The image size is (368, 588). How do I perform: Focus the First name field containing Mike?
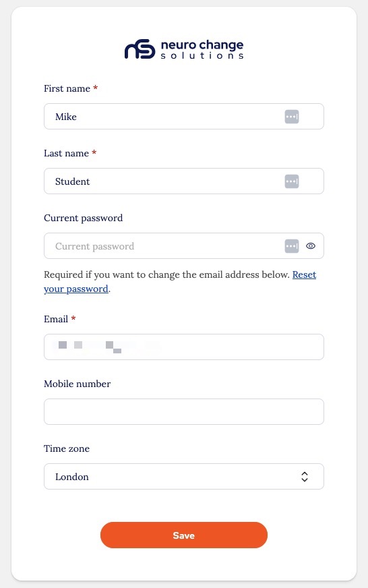point(183,116)
